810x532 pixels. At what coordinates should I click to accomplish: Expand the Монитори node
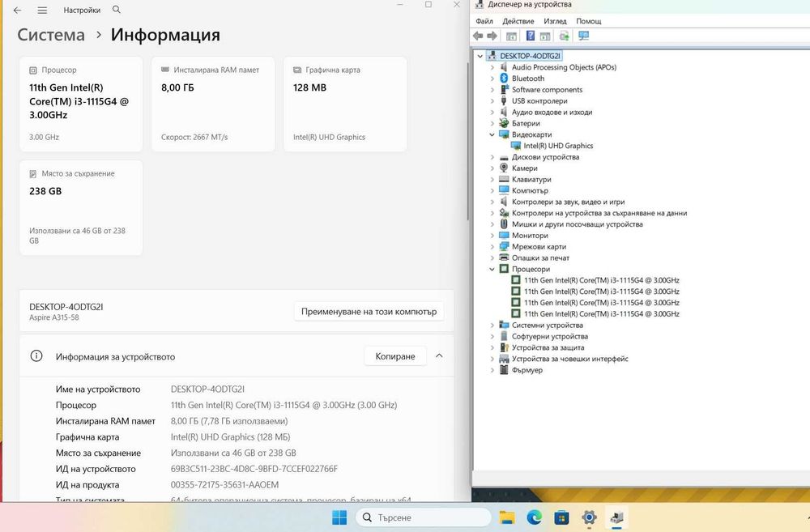click(492, 235)
